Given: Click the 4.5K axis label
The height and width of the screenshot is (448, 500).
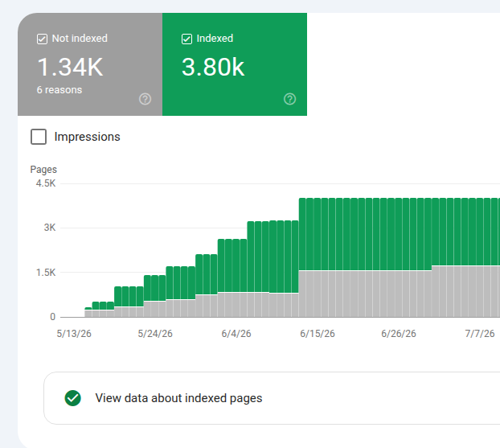Looking at the screenshot, I should [x=46, y=183].
